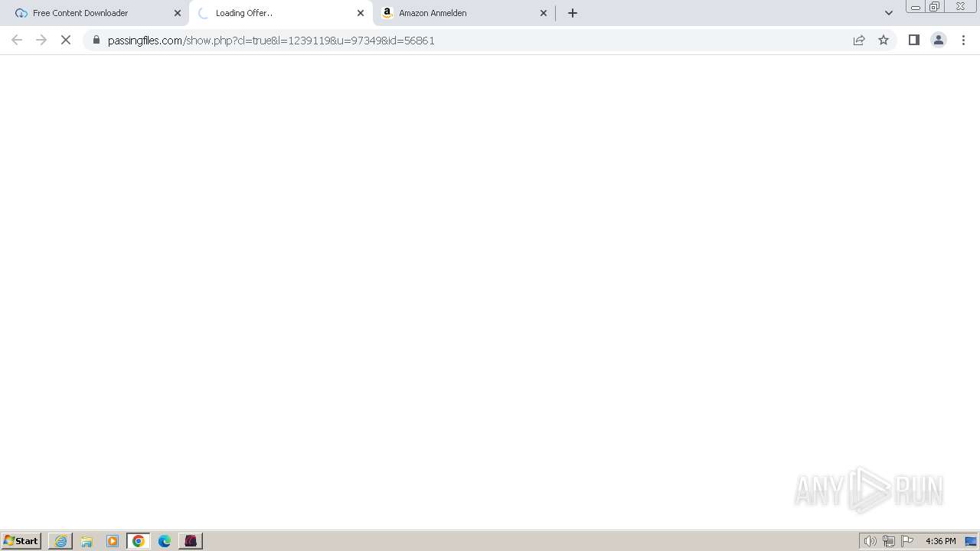This screenshot has height=551, width=980.
Task: Open the Chrome profile menu
Action: tap(939, 40)
